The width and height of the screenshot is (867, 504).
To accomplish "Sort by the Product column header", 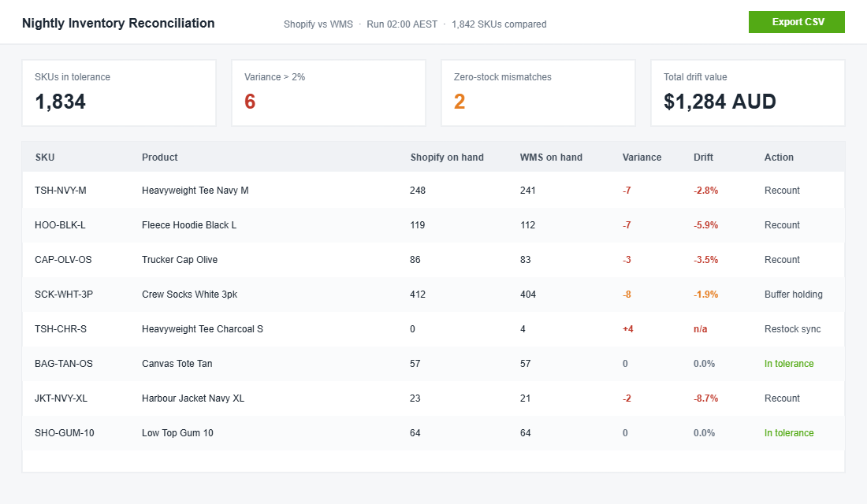I will click(159, 157).
